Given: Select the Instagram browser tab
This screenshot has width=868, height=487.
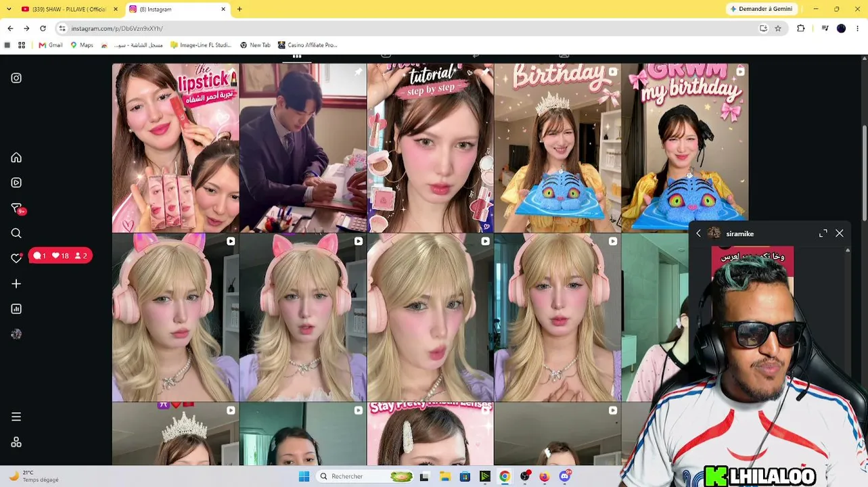Looking at the screenshot, I should click(x=176, y=9).
